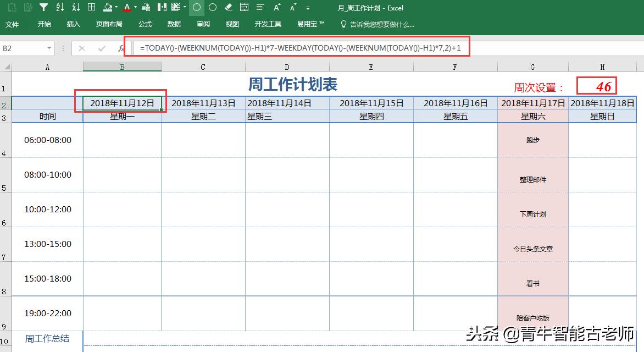Viewport: 644px width, 352px height.
Task: Open the 文件 menu
Action: (13, 24)
